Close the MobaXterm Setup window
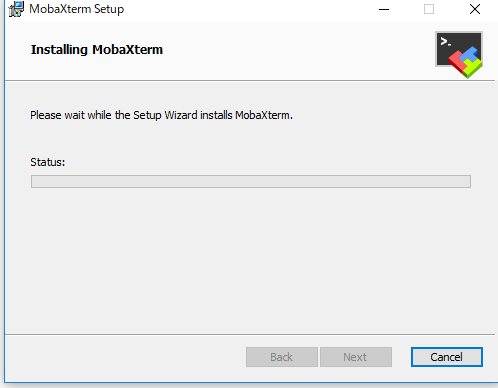Viewport: 498px width, 388px height. click(475, 9)
